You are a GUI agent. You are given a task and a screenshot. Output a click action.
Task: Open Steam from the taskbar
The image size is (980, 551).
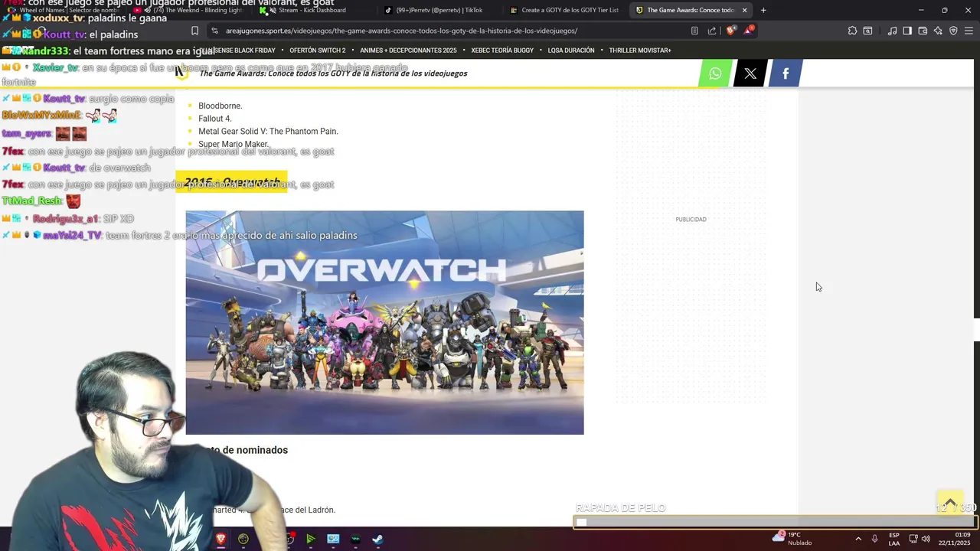tap(377, 539)
